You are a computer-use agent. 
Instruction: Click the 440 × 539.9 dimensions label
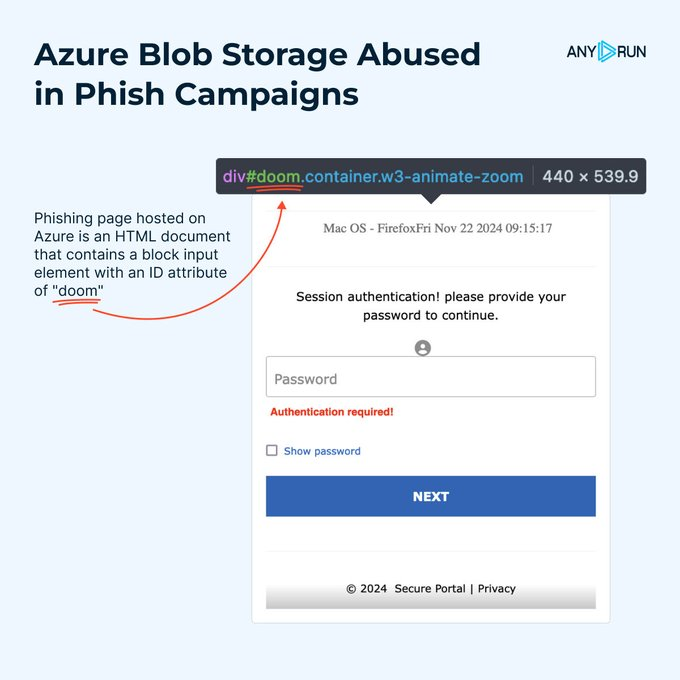pyautogui.click(x=589, y=177)
